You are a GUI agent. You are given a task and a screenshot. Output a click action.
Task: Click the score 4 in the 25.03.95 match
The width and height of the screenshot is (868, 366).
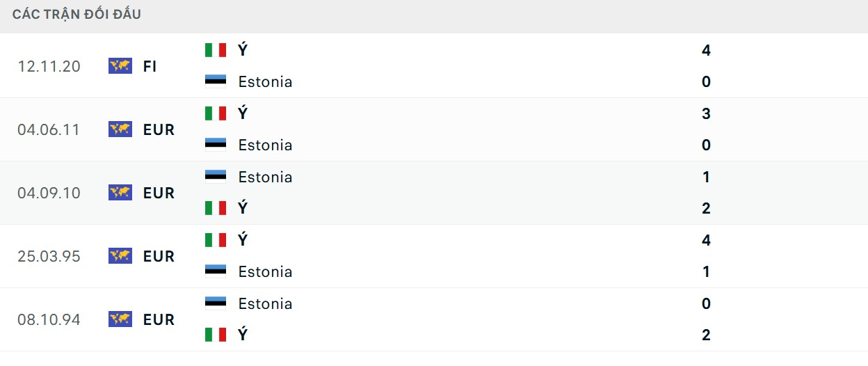click(706, 241)
